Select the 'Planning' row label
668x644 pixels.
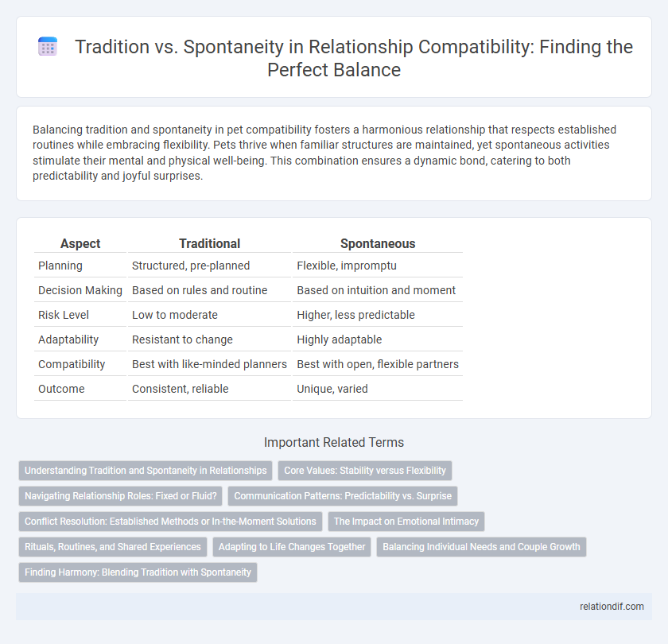click(60, 265)
